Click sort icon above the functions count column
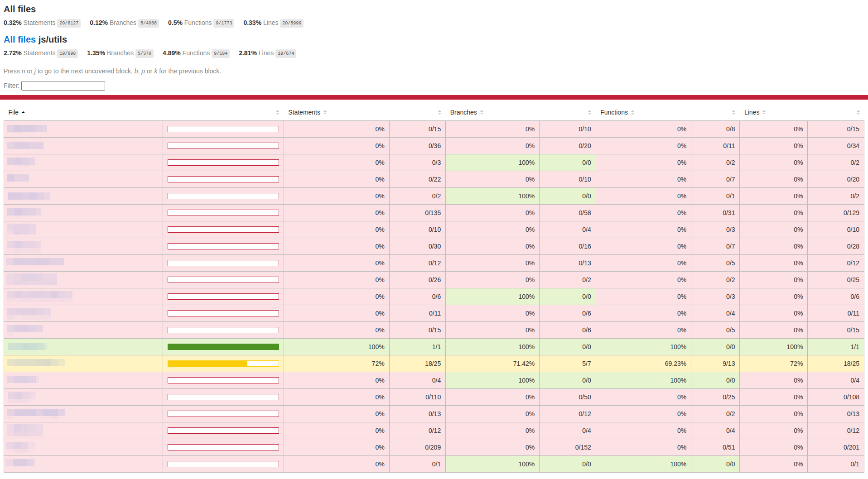The image size is (868, 479). click(733, 112)
